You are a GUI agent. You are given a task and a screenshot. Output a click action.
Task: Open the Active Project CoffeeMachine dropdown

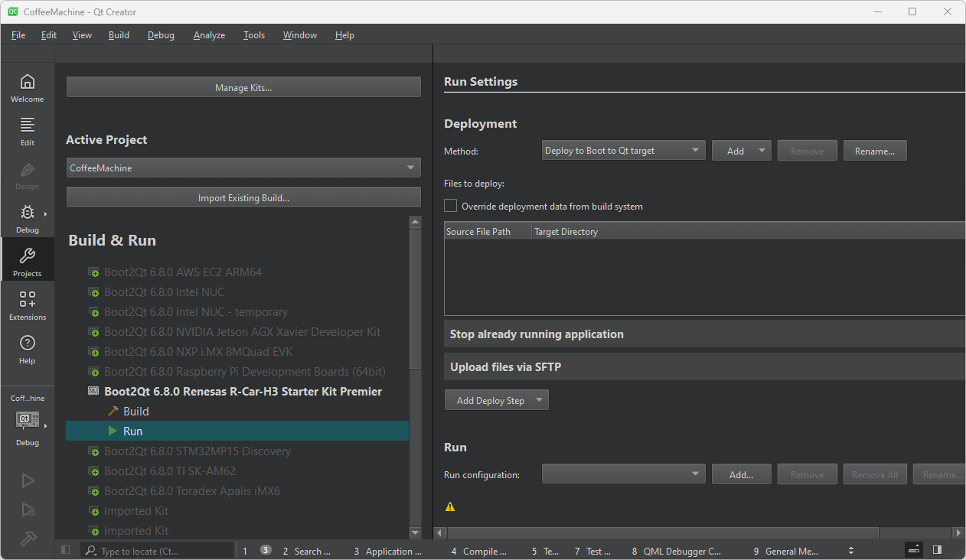[243, 168]
